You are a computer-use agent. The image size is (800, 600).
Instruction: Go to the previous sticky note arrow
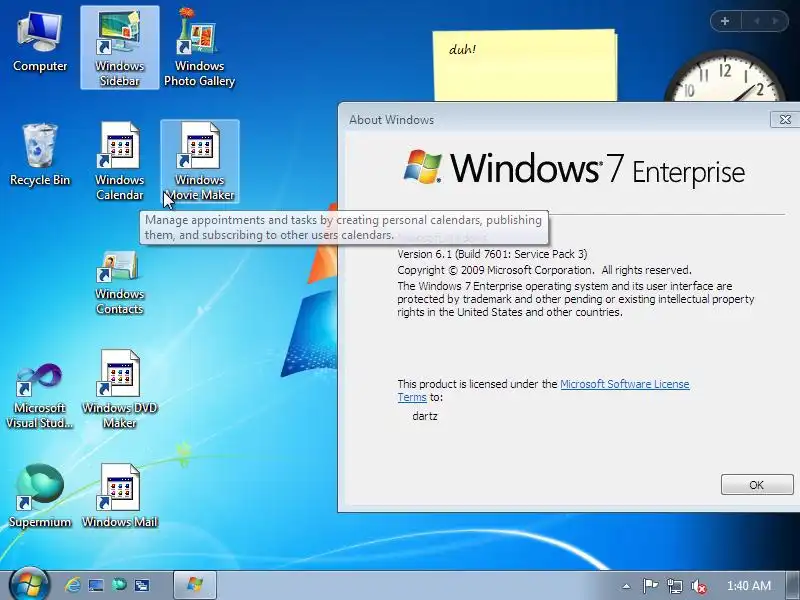tap(757, 21)
